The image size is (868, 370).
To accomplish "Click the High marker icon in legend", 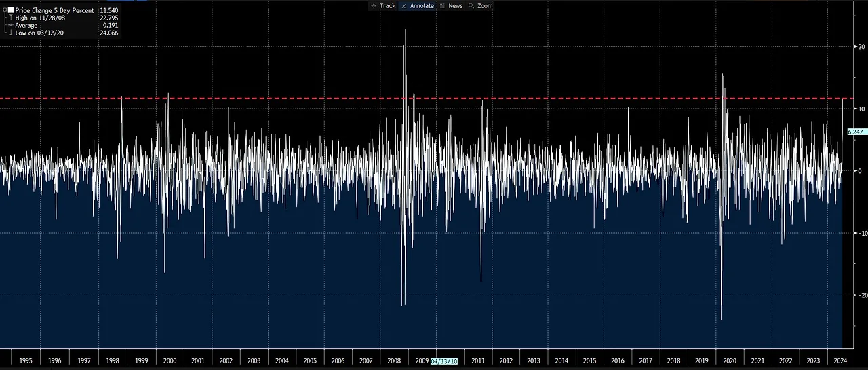I will pyautogui.click(x=10, y=18).
